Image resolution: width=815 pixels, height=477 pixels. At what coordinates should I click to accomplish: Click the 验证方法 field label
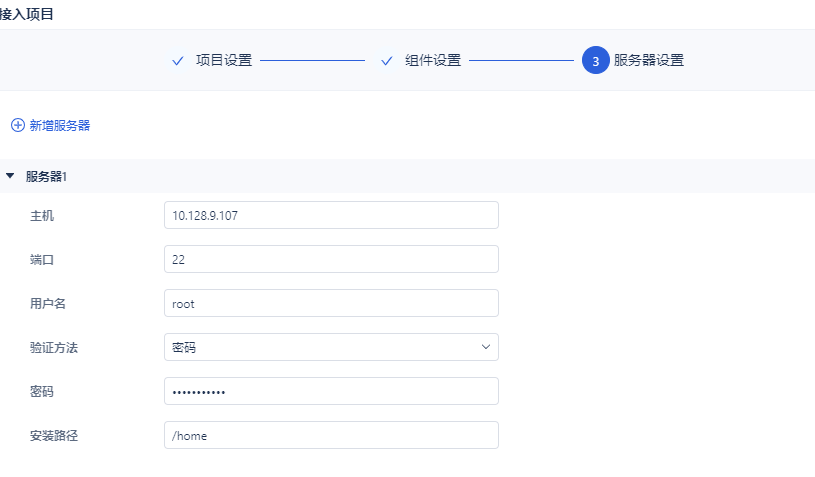click(54, 348)
